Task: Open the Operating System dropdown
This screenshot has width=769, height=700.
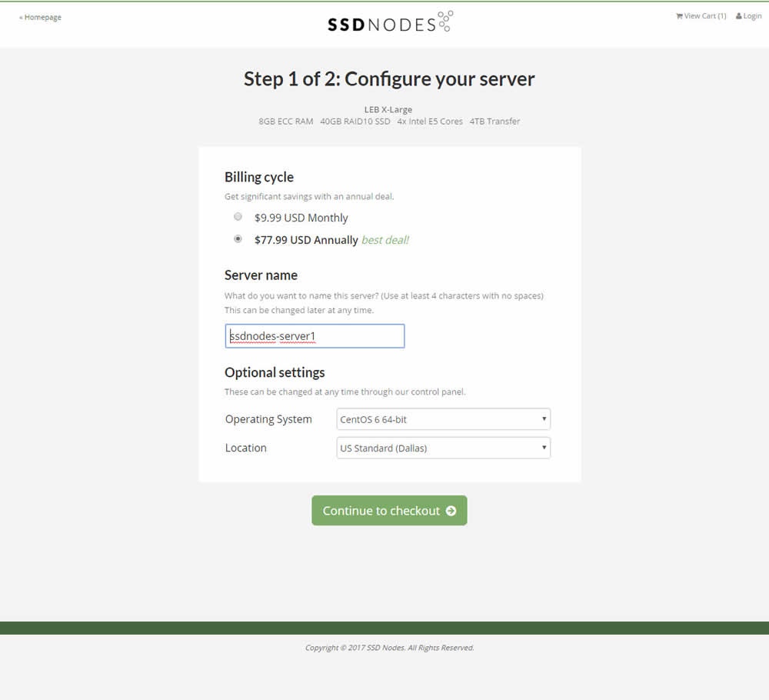Action: [443, 419]
